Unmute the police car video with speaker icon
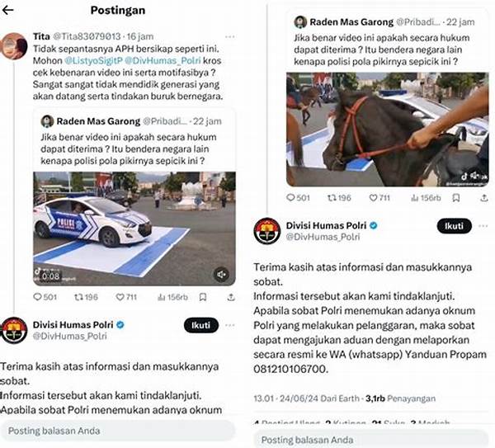Image resolution: width=495 pixels, height=448 pixels. 221,275
